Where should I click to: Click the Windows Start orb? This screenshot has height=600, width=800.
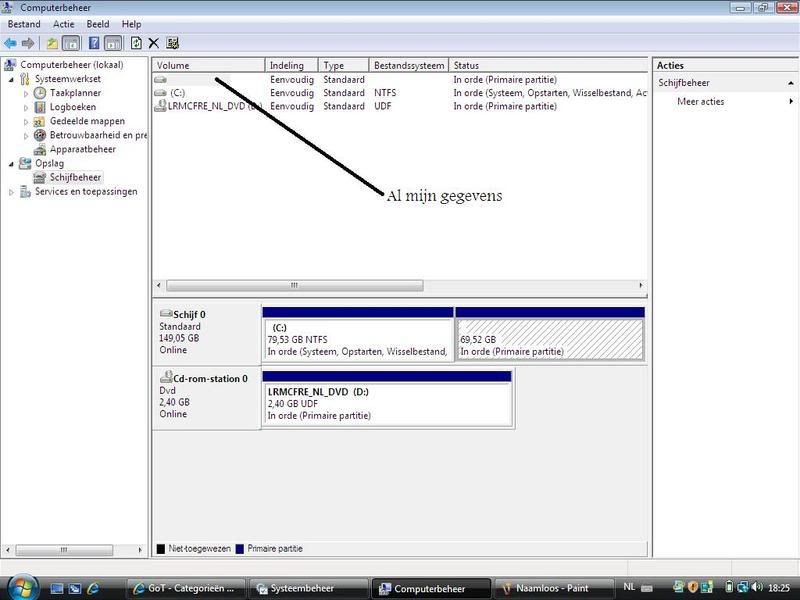[21, 587]
